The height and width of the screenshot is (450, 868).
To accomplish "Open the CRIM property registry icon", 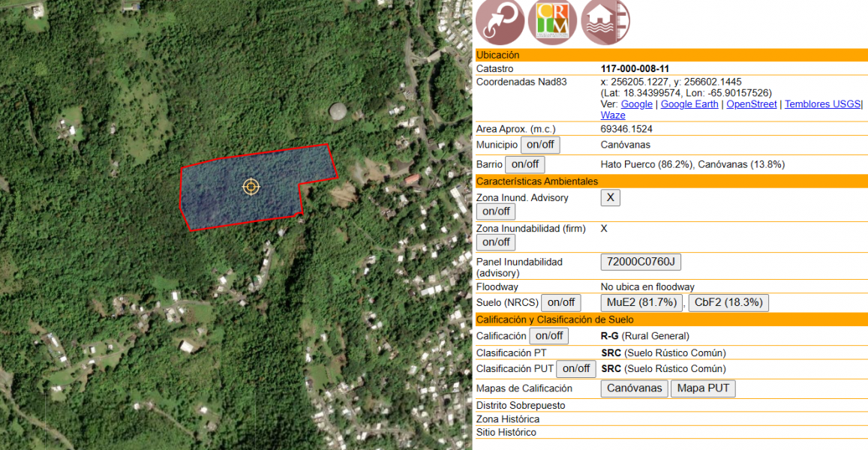I will click(552, 21).
